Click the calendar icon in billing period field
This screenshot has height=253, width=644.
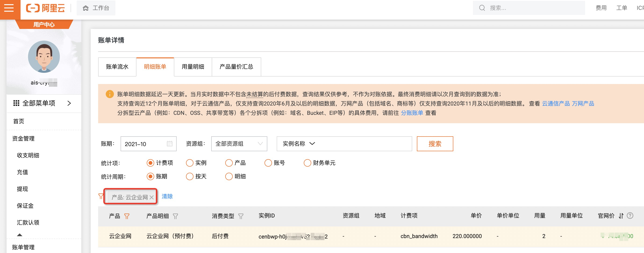pos(169,144)
